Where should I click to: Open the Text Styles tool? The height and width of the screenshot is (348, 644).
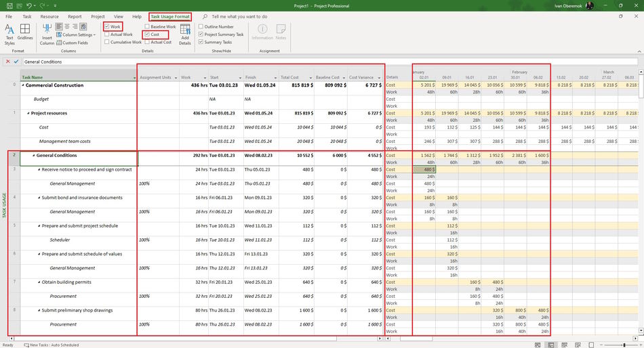pos(9,34)
